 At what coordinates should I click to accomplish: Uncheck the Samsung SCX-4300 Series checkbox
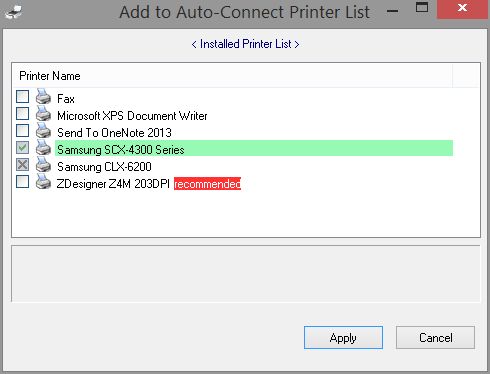point(22,148)
